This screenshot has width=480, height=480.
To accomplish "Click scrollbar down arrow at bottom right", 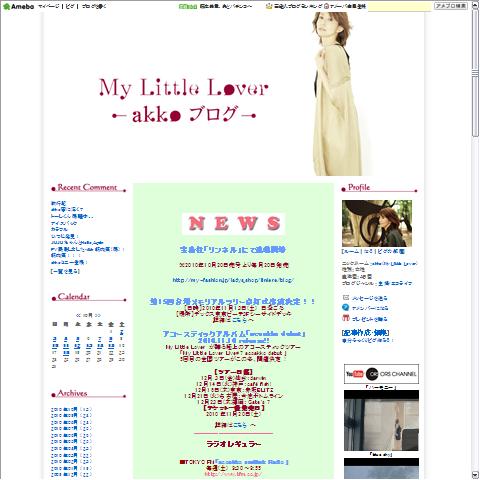I will click(475, 475).
